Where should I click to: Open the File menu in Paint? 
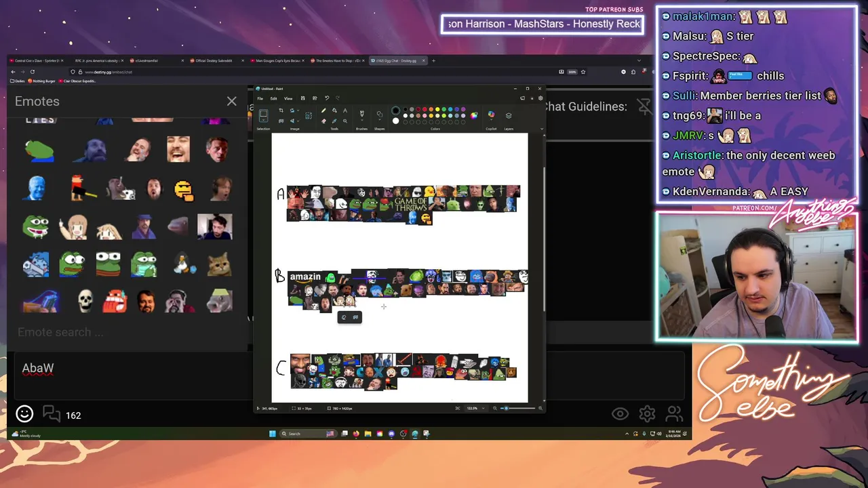(x=260, y=98)
